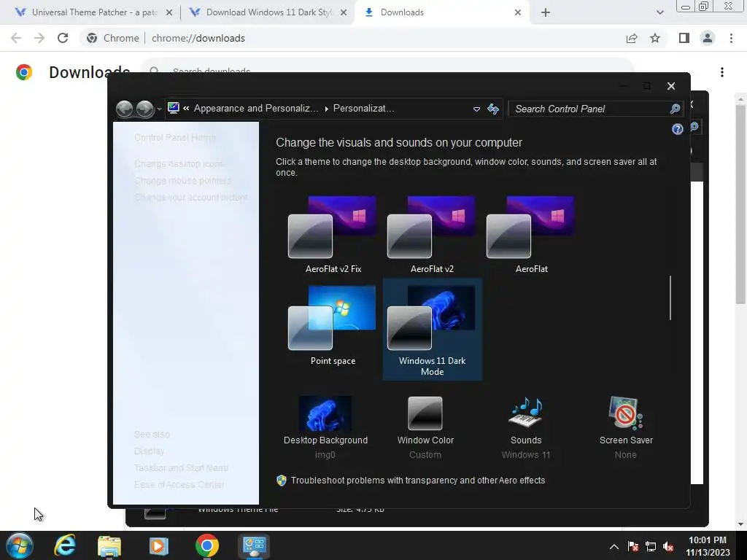747x560 pixels.
Task: Launch Internet Explorer from taskbar
Action: click(65, 545)
